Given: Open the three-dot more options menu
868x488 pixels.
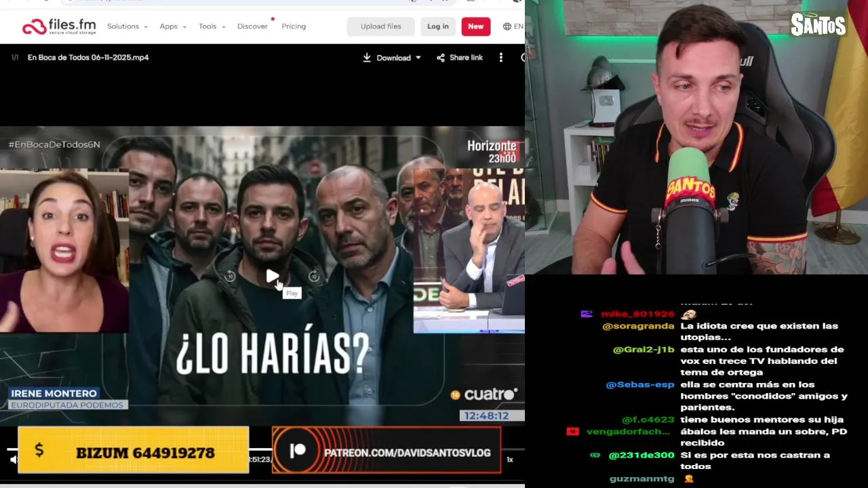Looking at the screenshot, I should coord(501,58).
